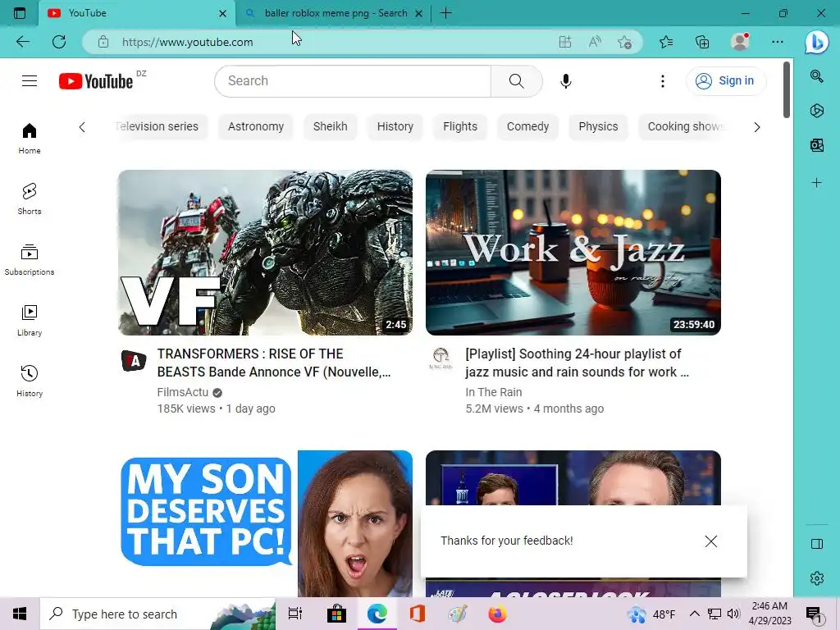Open Task View on taskbar
This screenshot has width=840, height=630.
point(295,614)
